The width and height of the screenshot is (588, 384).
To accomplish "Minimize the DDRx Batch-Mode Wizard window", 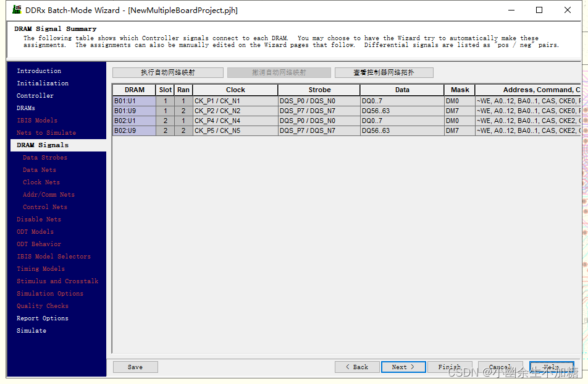I will point(511,10).
